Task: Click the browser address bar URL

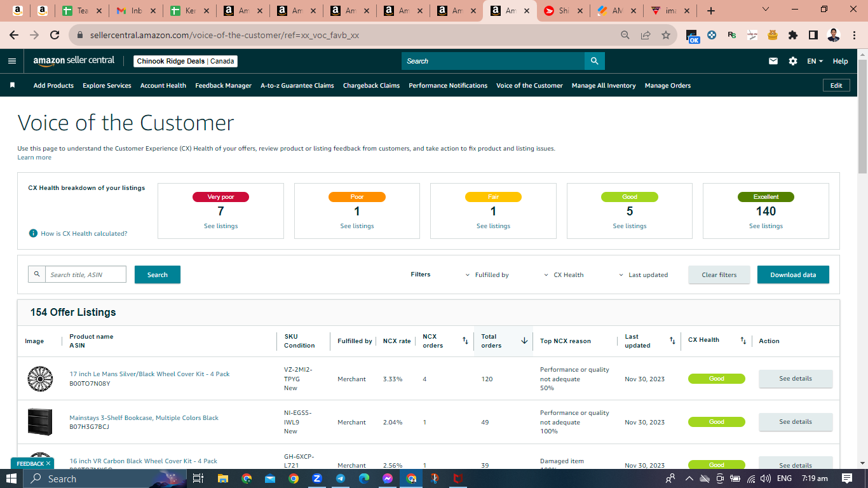Action: point(224,35)
